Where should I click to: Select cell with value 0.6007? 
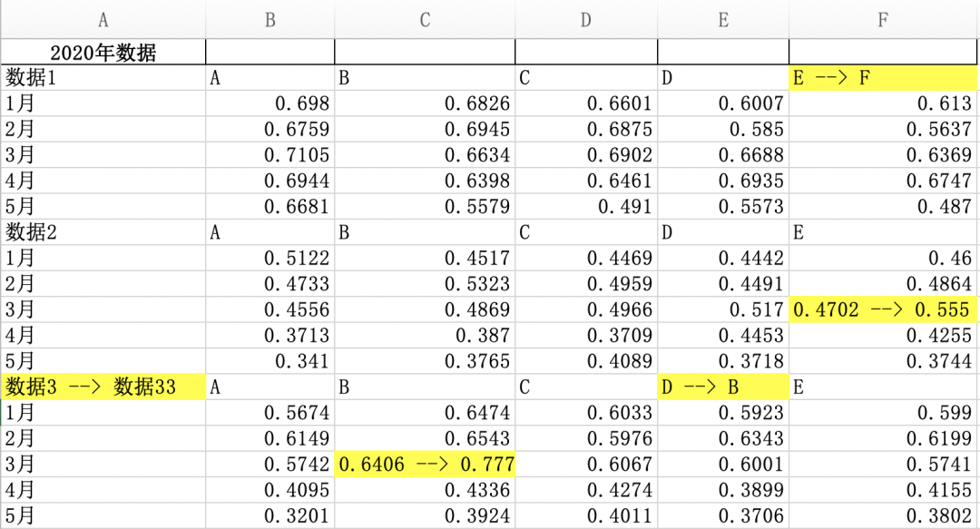[x=723, y=103]
